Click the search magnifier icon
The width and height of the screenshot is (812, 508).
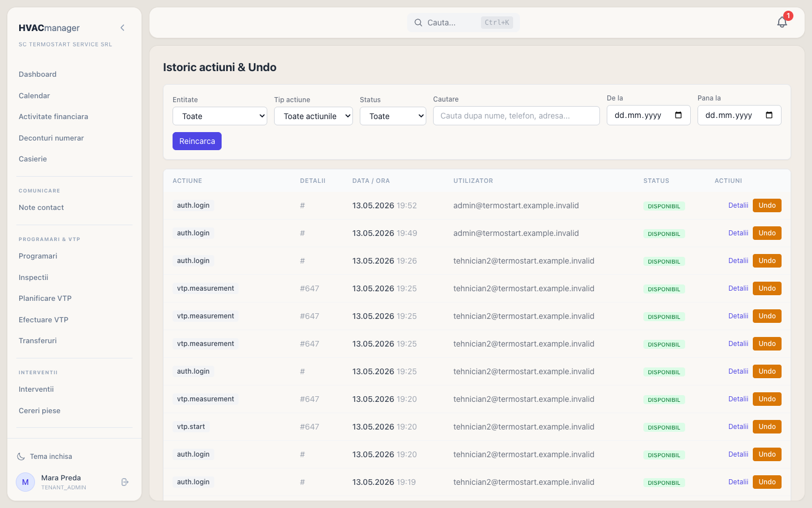tap(418, 23)
